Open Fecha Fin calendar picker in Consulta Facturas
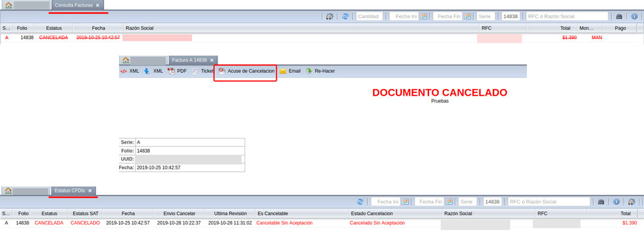The width and height of the screenshot is (644, 236). tap(467, 16)
